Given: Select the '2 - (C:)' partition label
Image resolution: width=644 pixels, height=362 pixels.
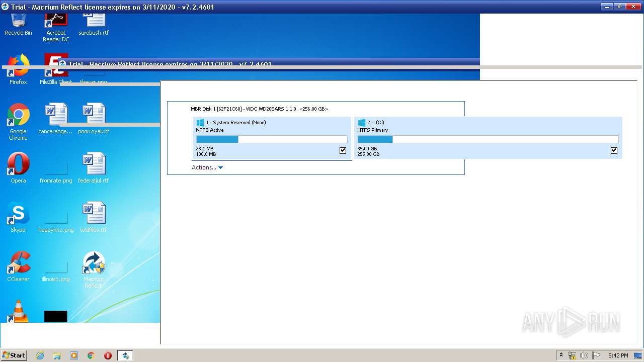Looking at the screenshot, I should coord(376,122).
